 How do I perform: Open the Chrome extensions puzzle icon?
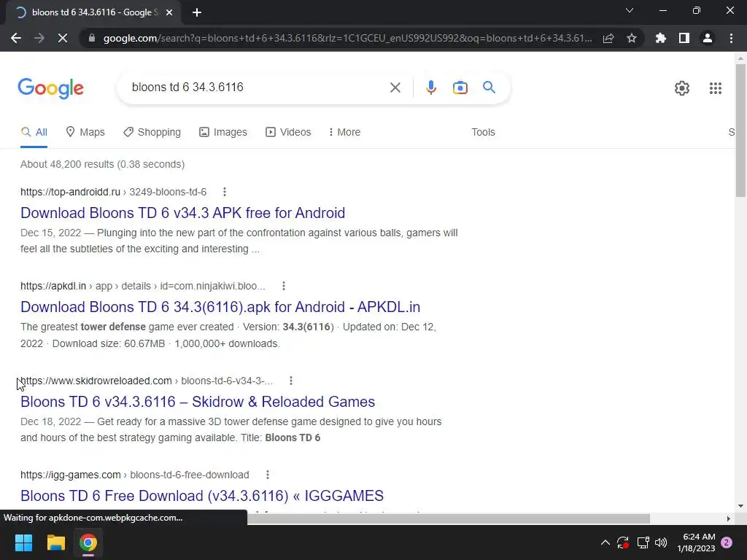pos(661,38)
